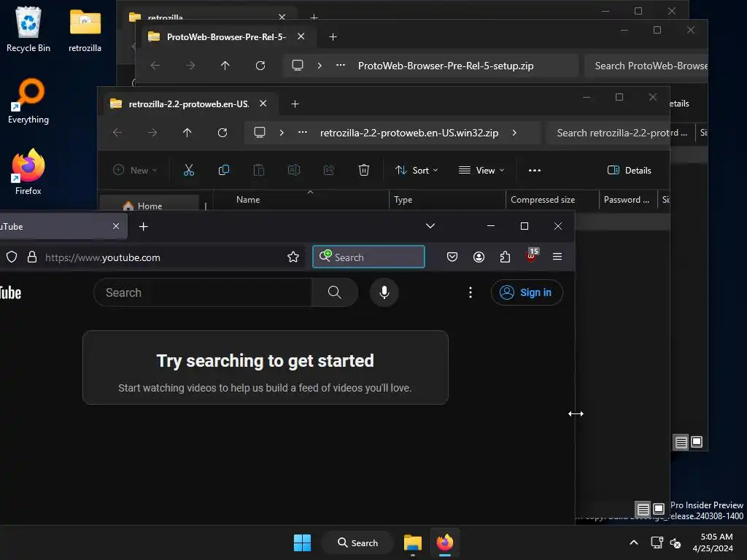Open Save to Pocket in Firefox toolbar

452,257
